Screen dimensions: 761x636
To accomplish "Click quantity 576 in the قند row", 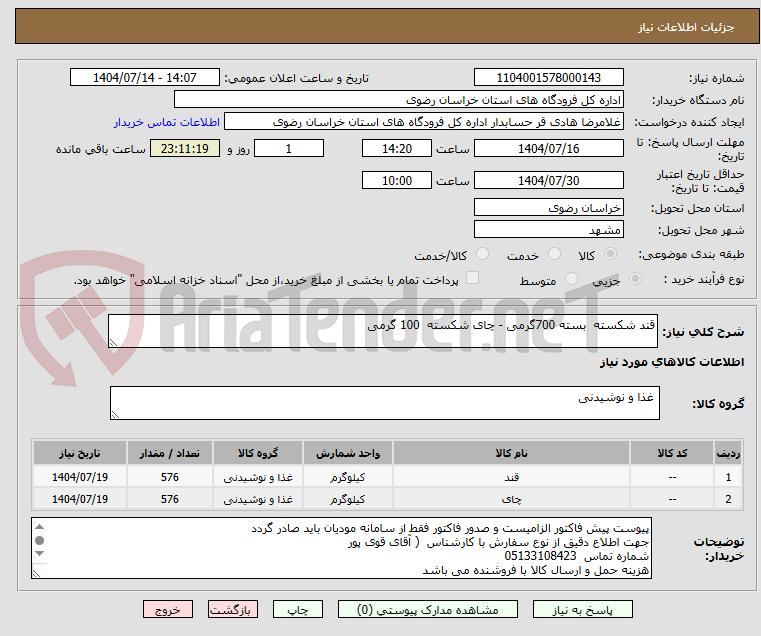I will point(169,477).
